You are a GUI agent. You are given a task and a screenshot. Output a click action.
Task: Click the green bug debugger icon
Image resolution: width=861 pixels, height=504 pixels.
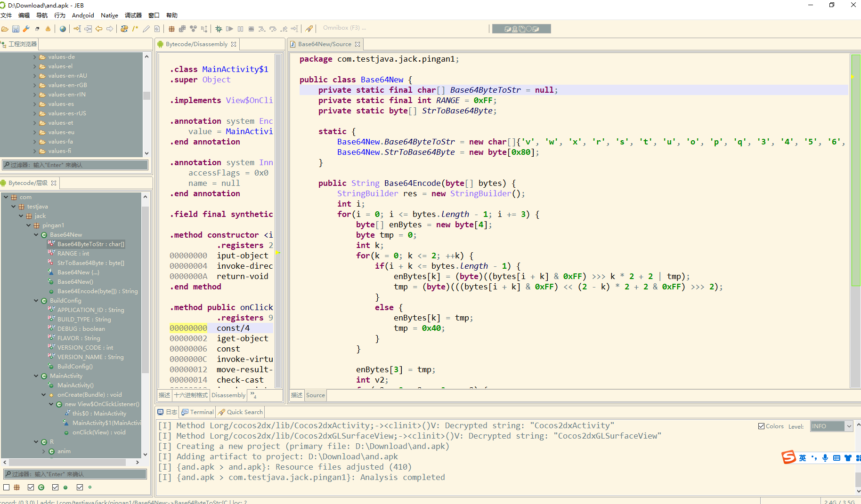(219, 29)
